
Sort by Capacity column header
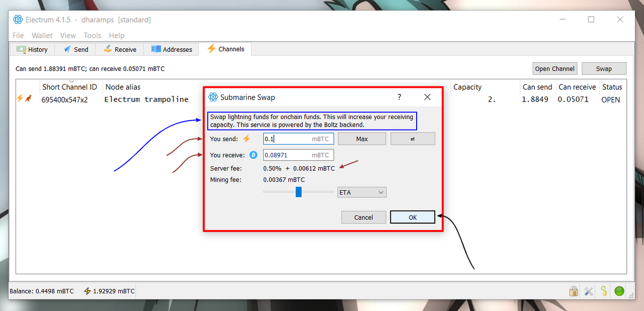tap(485, 87)
